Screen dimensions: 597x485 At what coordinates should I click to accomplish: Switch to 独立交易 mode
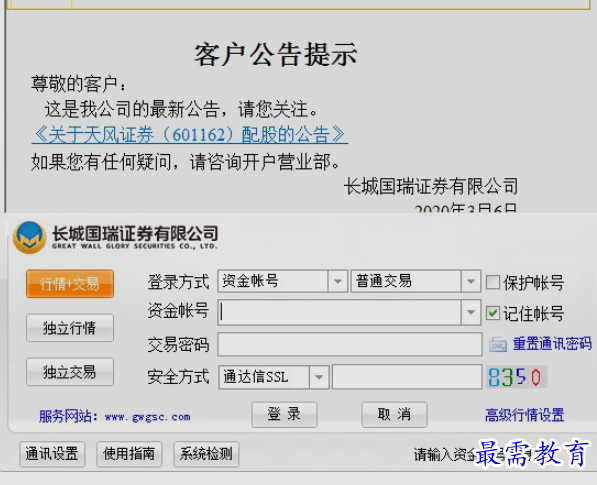point(70,372)
